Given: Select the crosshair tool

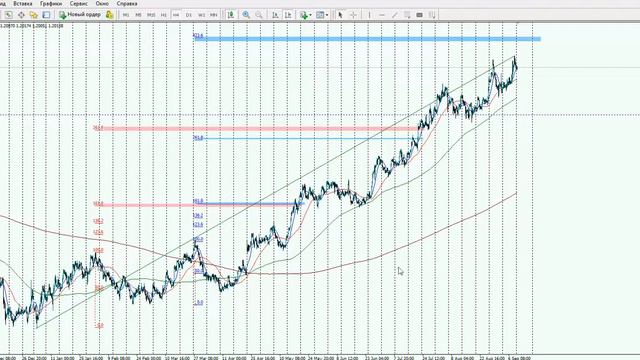Looking at the screenshot, I should click(x=353, y=15).
